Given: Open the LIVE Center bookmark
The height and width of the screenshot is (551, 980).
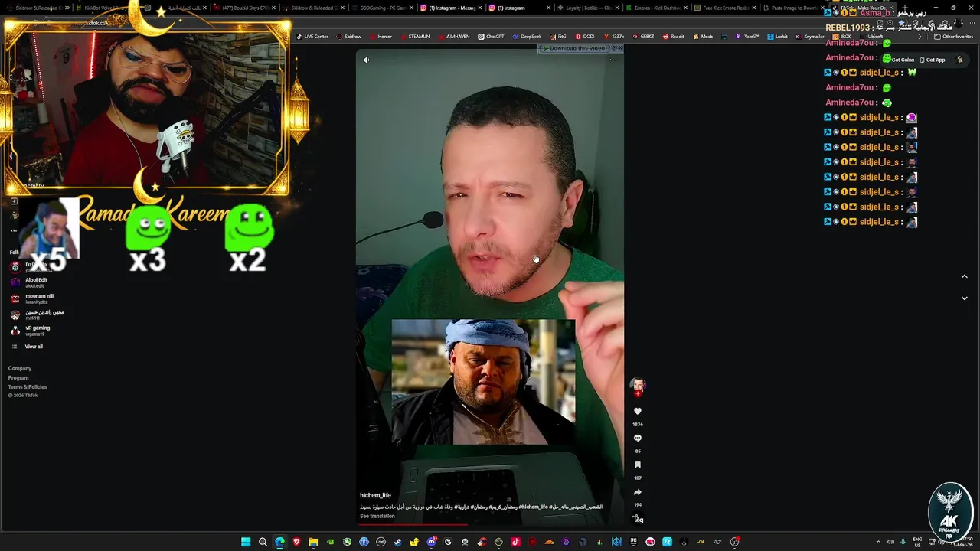Looking at the screenshot, I should click(312, 37).
